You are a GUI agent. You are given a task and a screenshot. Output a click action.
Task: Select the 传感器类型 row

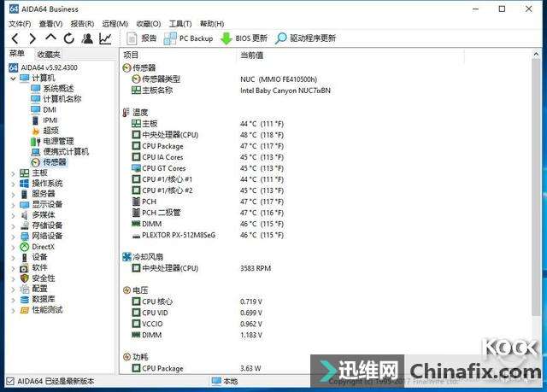point(224,79)
